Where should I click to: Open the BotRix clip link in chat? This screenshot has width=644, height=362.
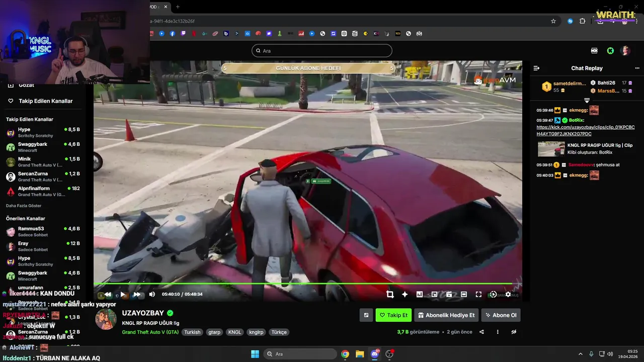(586, 131)
